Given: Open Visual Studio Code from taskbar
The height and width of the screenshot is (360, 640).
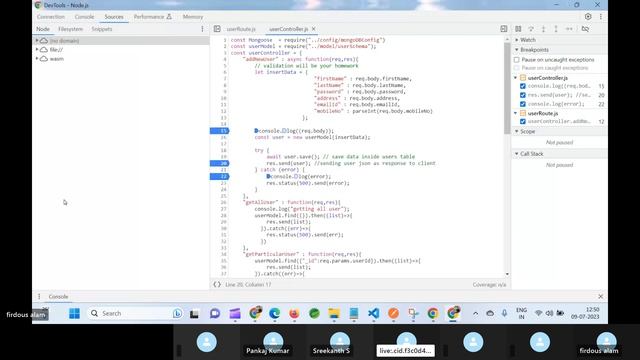Looking at the screenshot, I should (373, 313).
